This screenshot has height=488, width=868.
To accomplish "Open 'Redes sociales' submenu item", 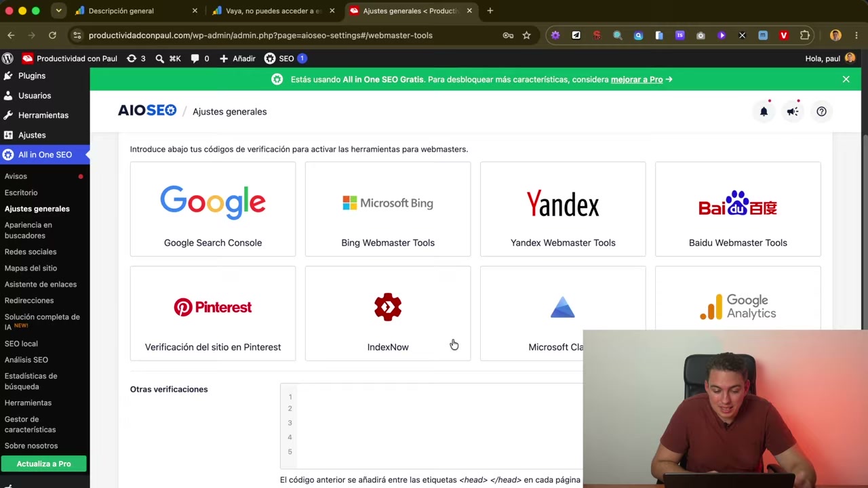I will (31, 252).
